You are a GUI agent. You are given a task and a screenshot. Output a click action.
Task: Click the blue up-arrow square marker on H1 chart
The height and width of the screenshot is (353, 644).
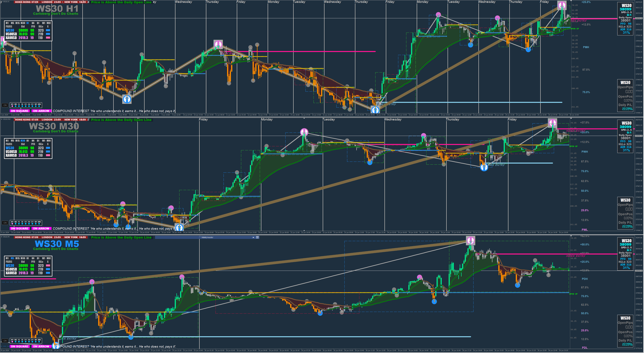point(127,99)
